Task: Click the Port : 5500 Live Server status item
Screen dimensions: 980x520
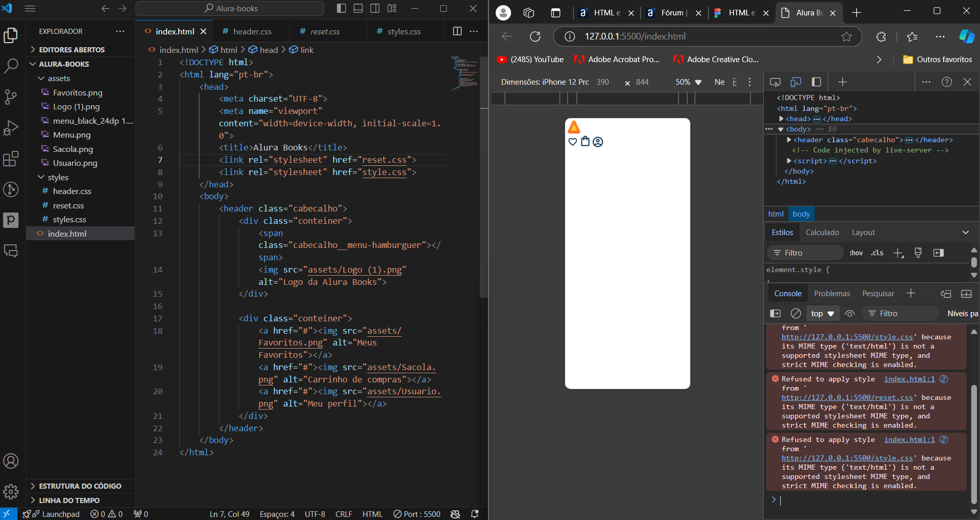Action: click(x=417, y=514)
